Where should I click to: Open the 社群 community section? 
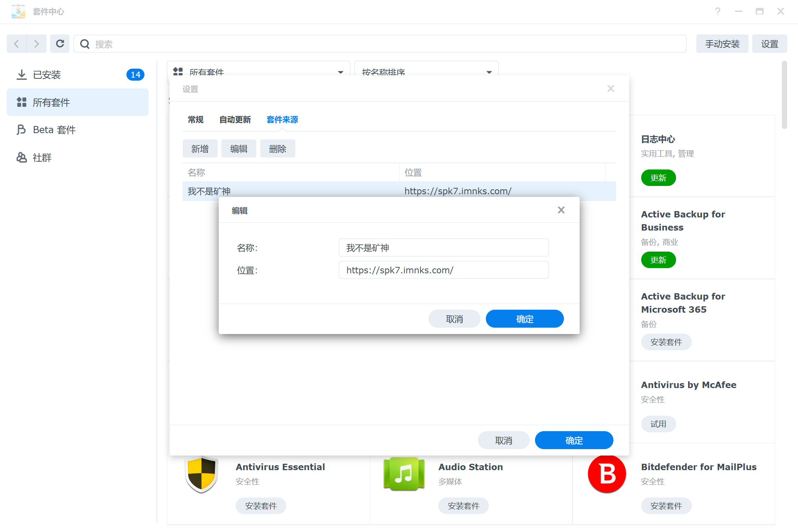click(42, 157)
